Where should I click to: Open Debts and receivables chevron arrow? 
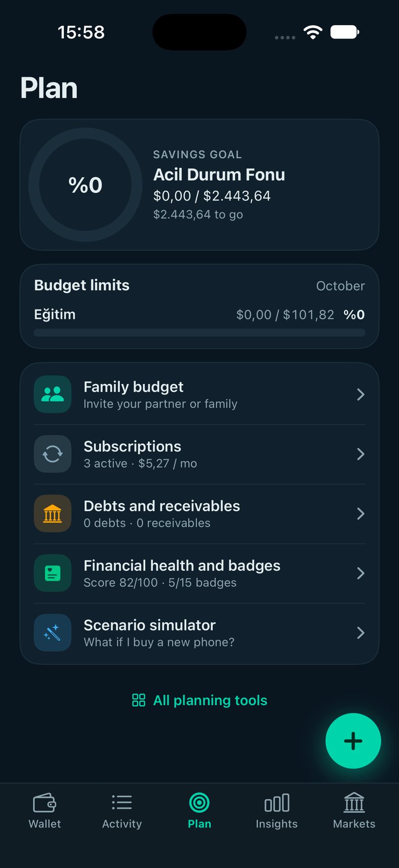point(361,513)
